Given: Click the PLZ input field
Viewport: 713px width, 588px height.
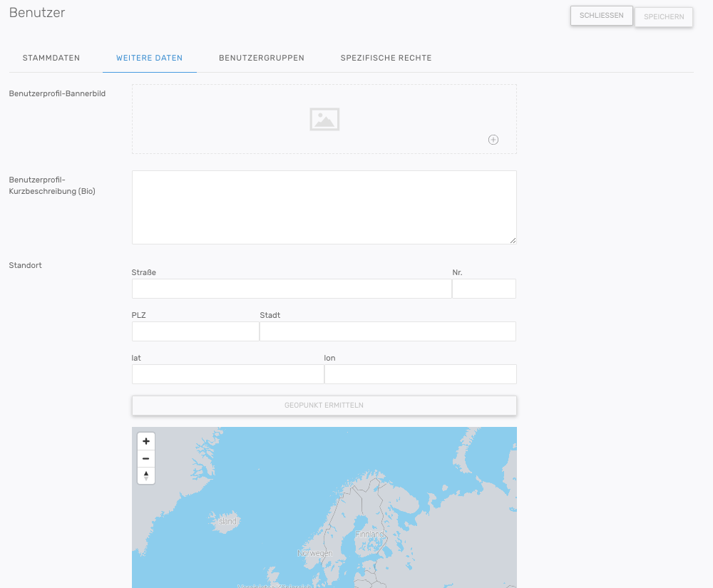Looking at the screenshot, I should pos(195,331).
